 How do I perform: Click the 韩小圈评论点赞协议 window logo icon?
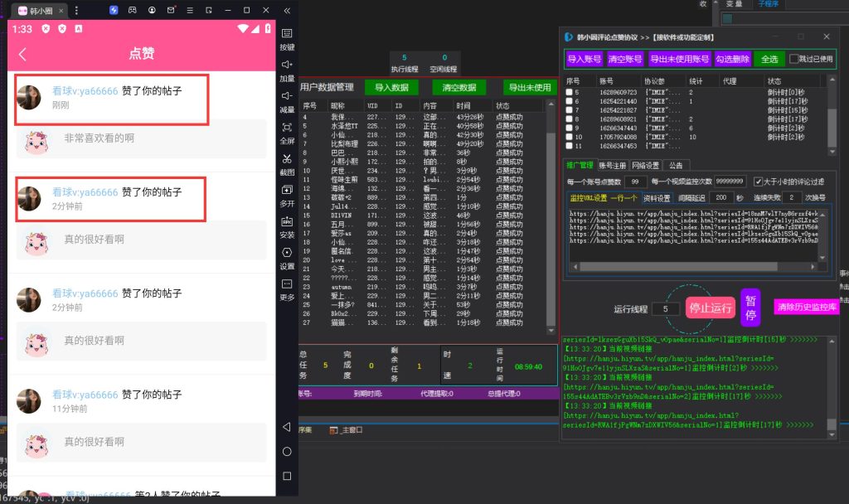click(569, 36)
